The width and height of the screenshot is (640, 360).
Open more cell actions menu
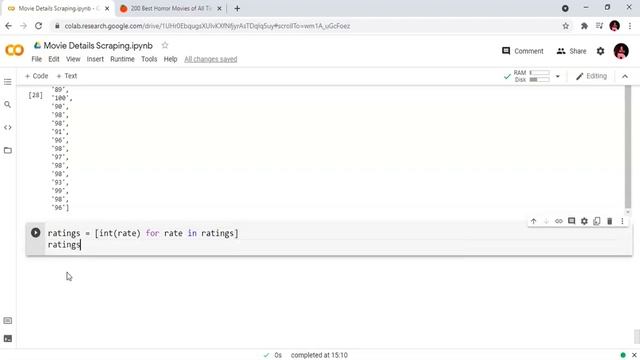622,221
